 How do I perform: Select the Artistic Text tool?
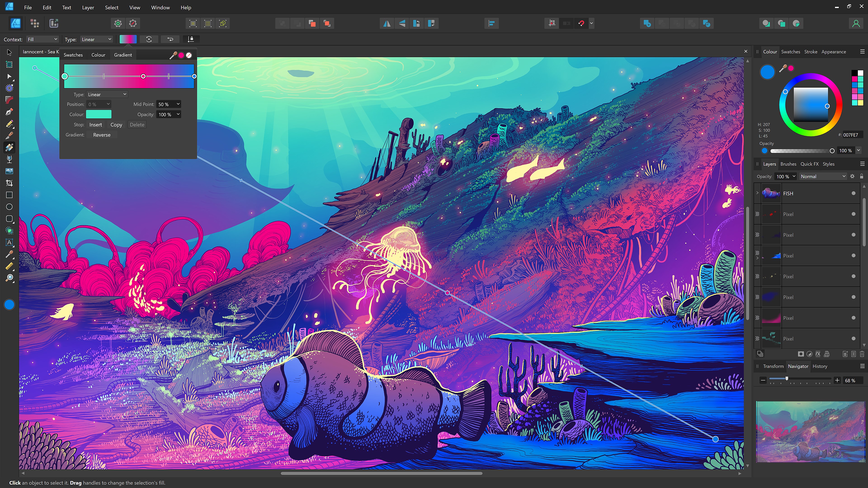point(9,242)
